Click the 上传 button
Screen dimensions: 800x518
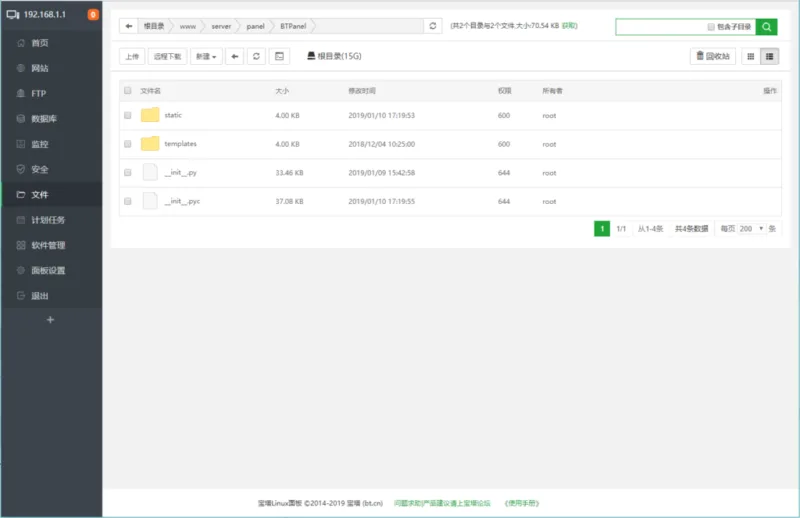(132, 57)
